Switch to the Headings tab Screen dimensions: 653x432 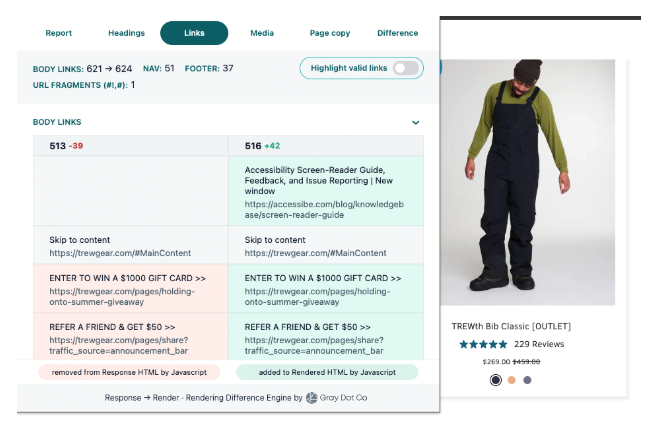(126, 33)
